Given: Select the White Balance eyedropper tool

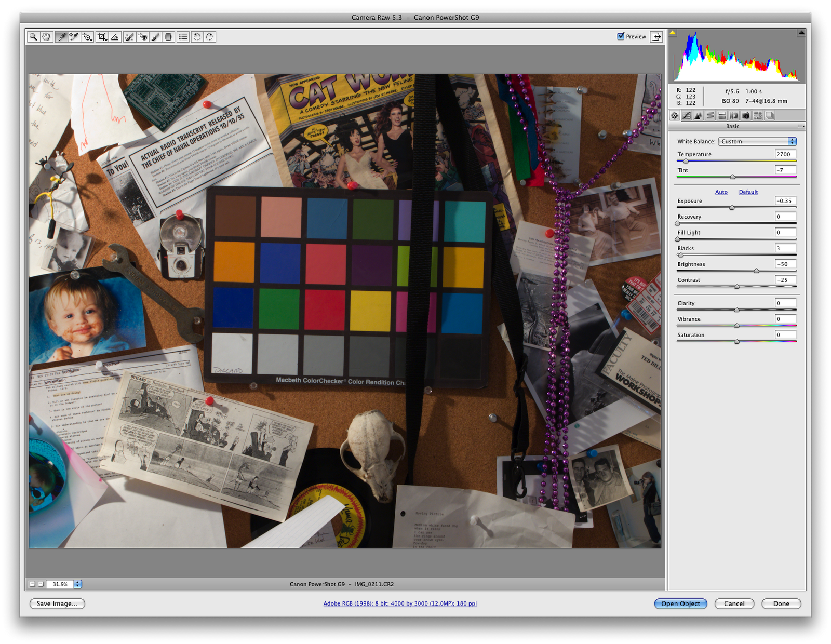Looking at the screenshot, I should tap(61, 37).
